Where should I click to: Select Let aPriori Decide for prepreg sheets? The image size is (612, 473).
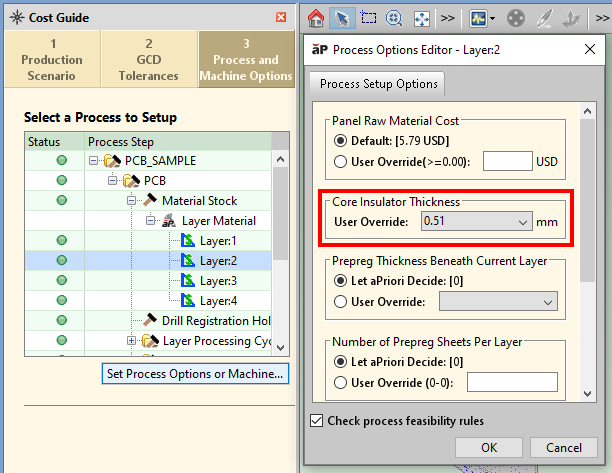340,362
